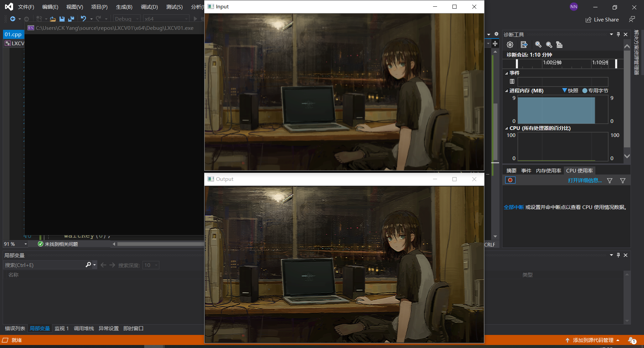The image size is (644, 348).
Task: Click the NN account avatar
Action: tap(574, 7)
